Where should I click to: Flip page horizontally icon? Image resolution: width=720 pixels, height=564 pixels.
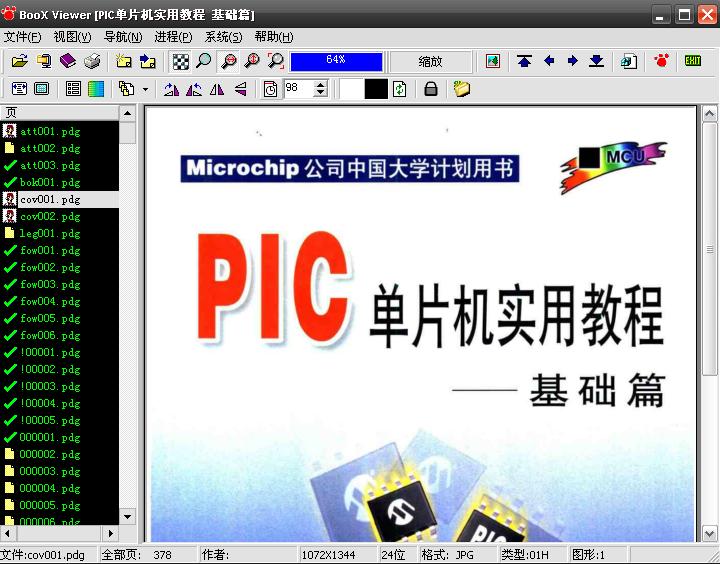217,89
